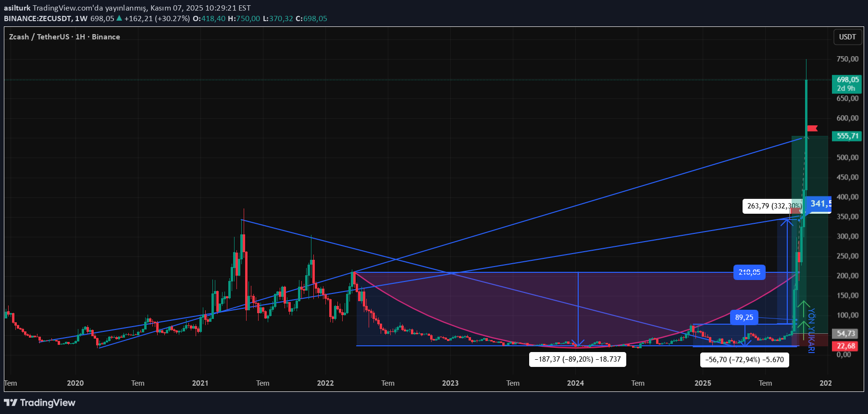
Task: Click the 2024 label on time axis
Action: pos(575,383)
